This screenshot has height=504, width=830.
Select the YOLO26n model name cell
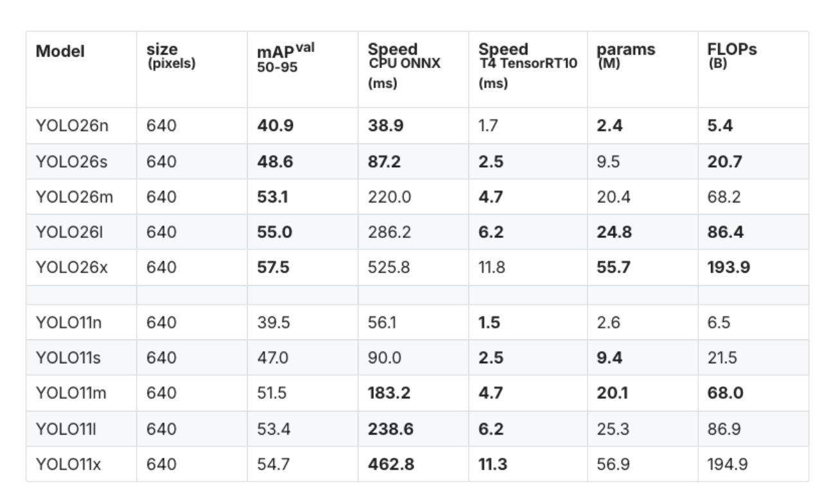click(72, 126)
